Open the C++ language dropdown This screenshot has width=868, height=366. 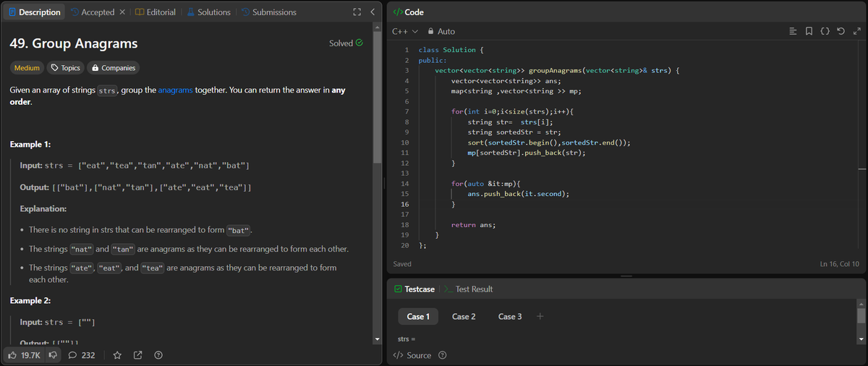click(405, 32)
